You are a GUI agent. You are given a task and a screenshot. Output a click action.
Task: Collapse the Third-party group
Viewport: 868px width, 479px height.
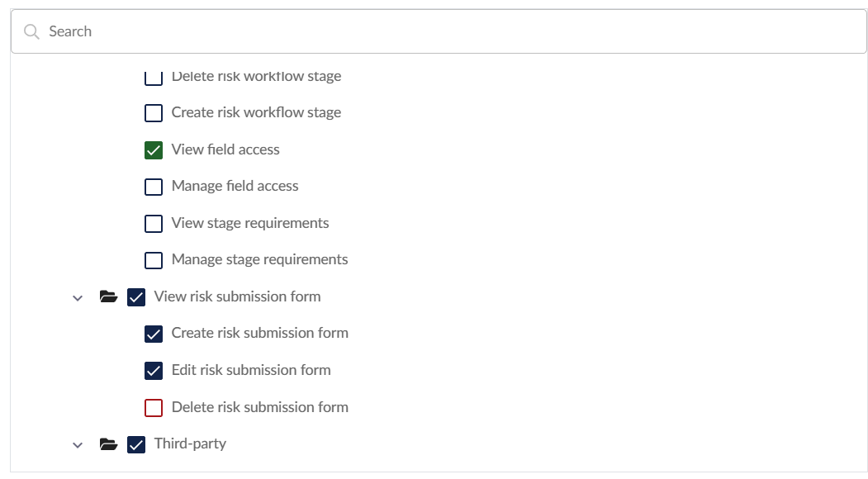pyautogui.click(x=78, y=445)
